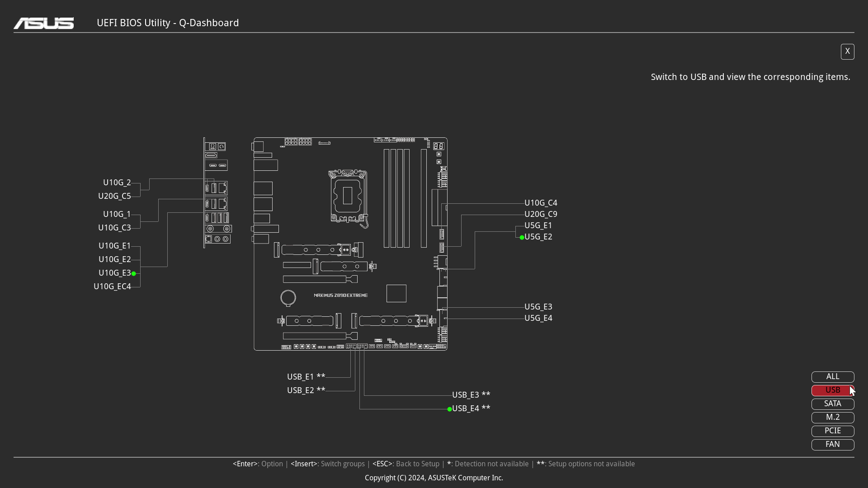The width and height of the screenshot is (868, 488).
Task: Switch to the FAN view
Action: 833,445
